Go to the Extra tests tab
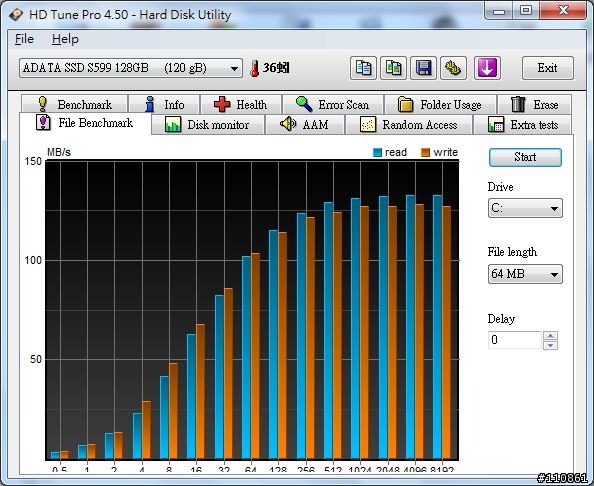The width and height of the screenshot is (594, 486). click(x=523, y=125)
